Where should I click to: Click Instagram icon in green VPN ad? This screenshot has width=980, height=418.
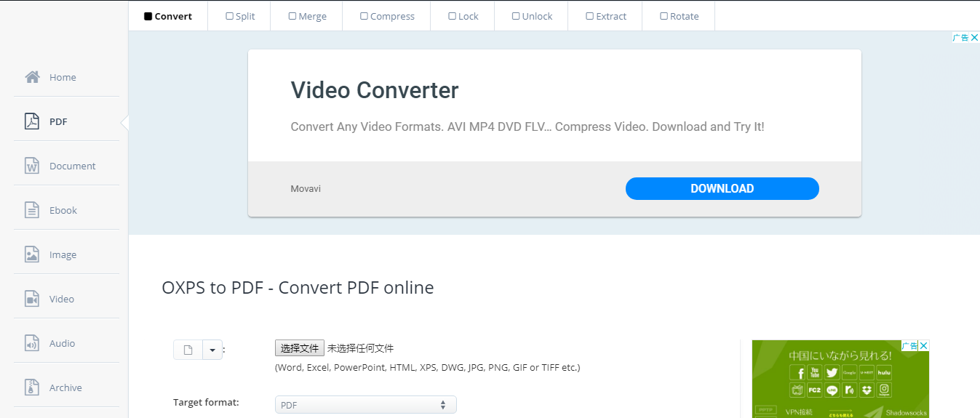(x=884, y=390)
